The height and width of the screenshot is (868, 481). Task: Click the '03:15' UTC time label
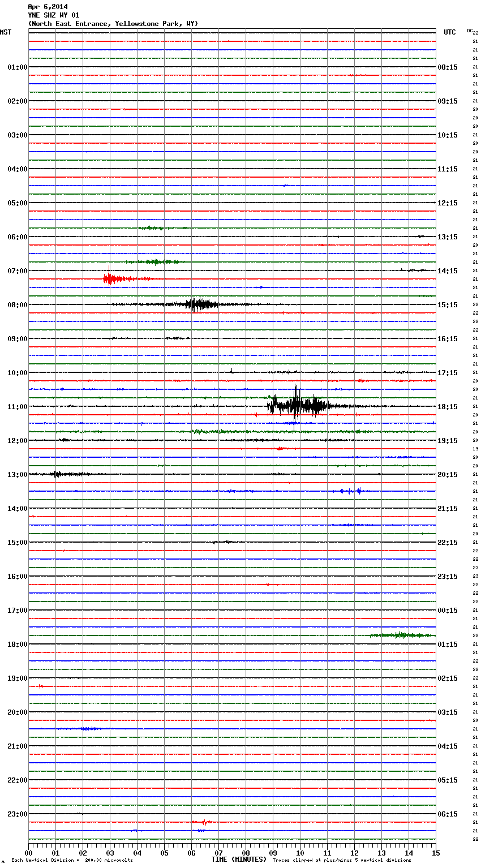448,712
